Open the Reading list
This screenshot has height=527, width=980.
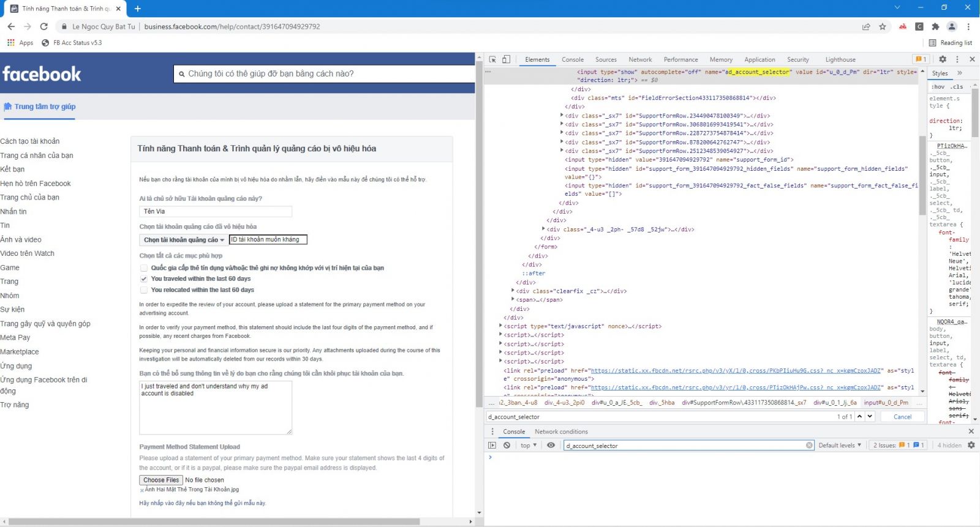pos(951,43)
